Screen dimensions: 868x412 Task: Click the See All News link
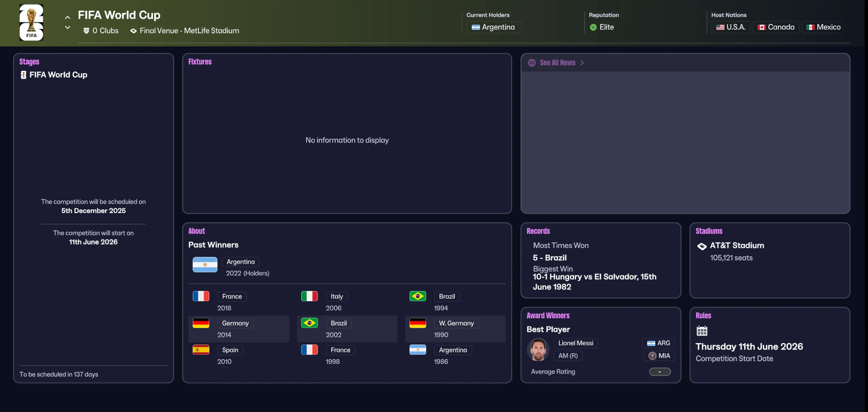click(557, 63)
